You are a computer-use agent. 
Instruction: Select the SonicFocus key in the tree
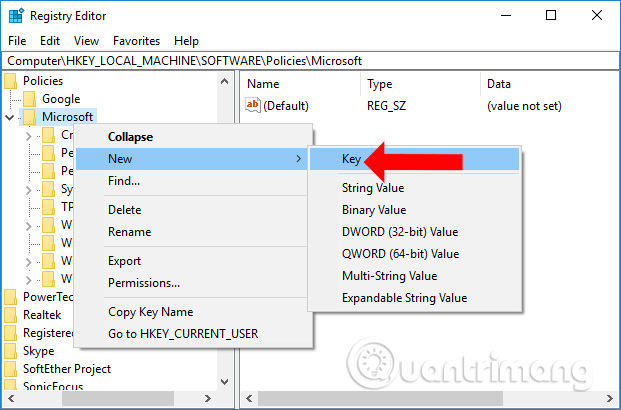tap(53, 386)
